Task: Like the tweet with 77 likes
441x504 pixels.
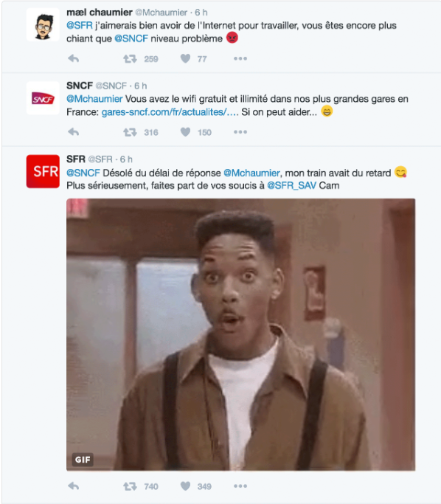Action: pyautogui.click(x=185, y=58)
